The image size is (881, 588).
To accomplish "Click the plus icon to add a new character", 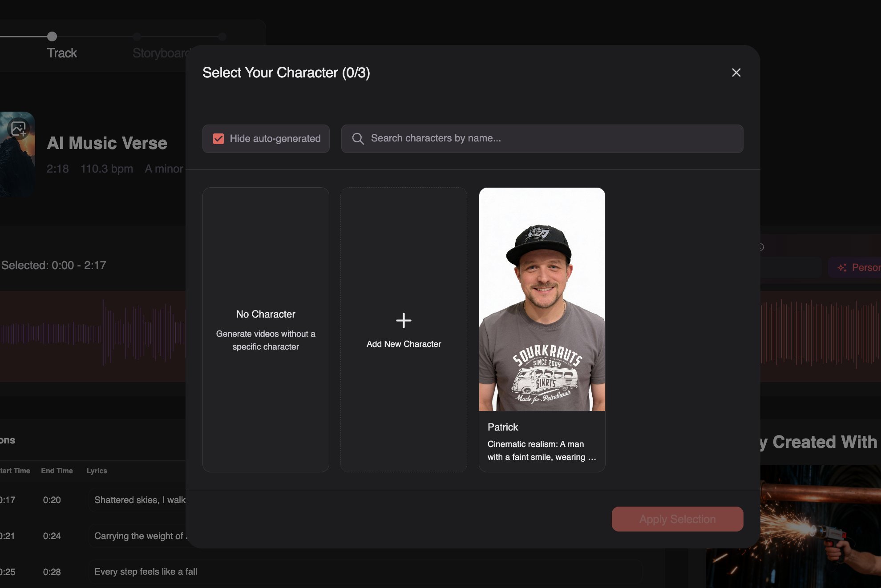I will pyautogui.click(x=404, y=320).
